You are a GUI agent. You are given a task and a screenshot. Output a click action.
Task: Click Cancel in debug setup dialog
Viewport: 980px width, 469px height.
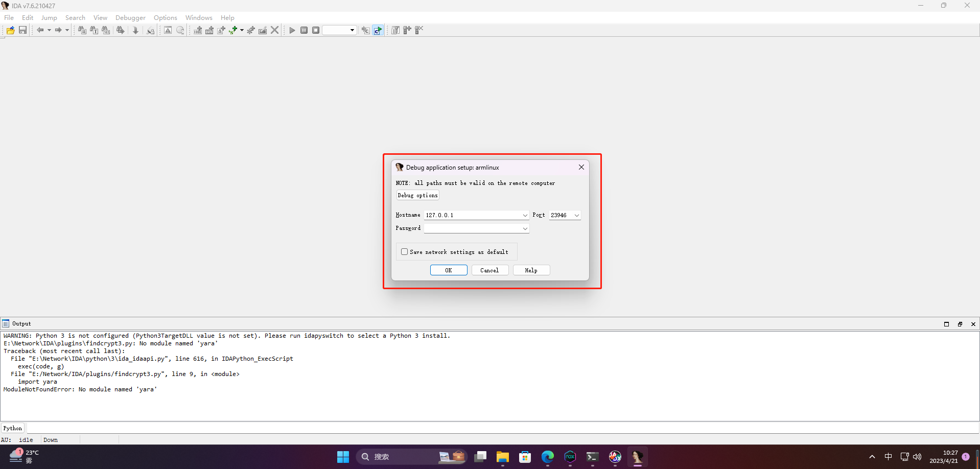pos(489,270)
